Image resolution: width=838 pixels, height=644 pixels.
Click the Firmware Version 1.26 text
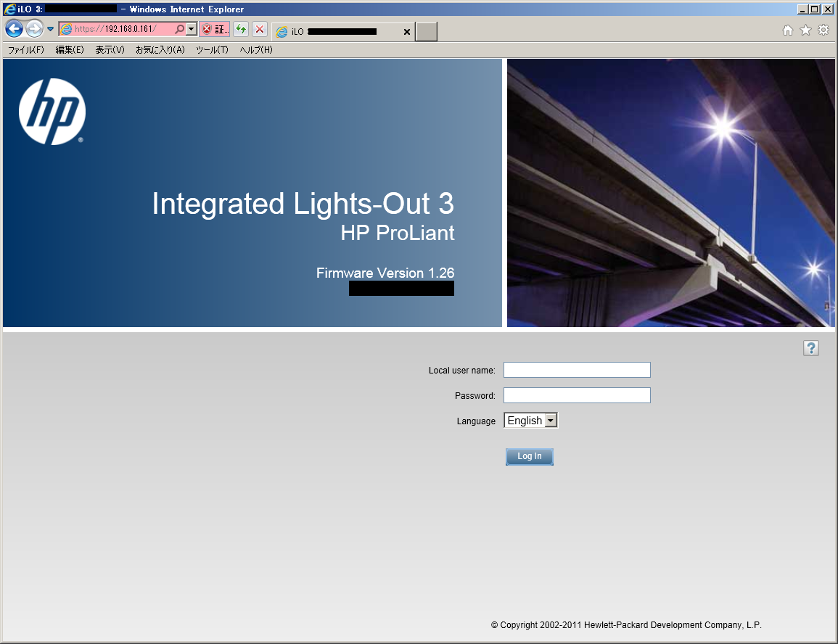tap(385, 273)
